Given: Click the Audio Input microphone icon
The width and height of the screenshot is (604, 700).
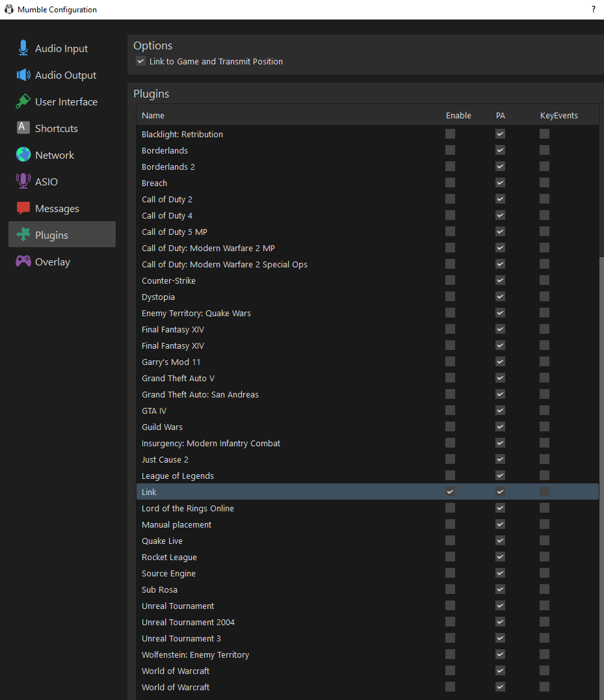Looking at the screenshot, I should (x=23, y=48).
